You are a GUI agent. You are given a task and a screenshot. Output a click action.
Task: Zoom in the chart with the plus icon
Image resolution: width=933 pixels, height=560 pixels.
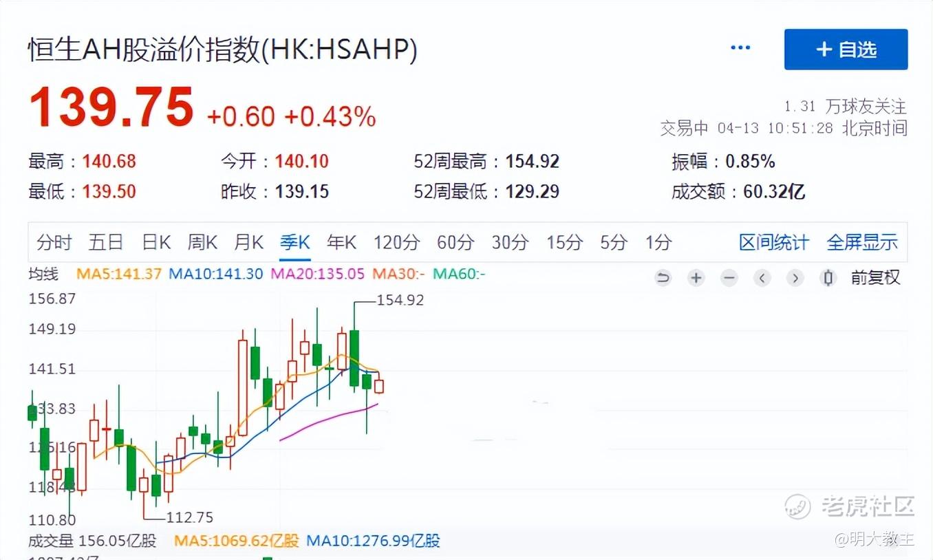pyautogui.click(x=696, y=278)
